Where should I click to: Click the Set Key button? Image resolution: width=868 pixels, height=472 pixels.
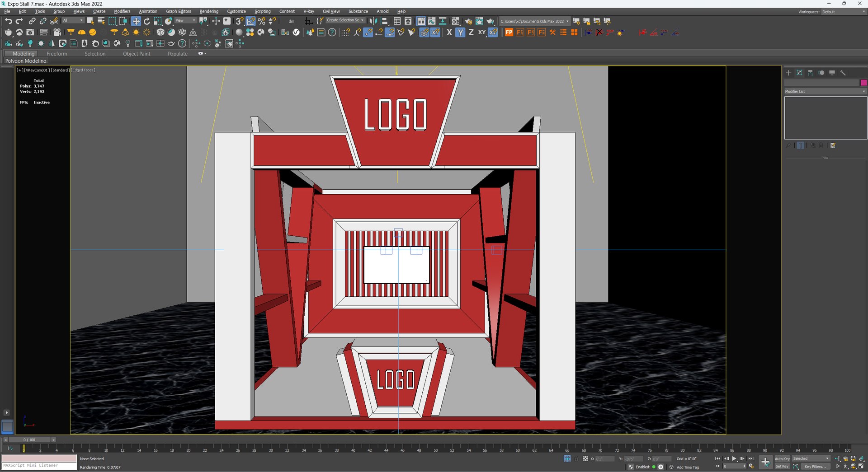click(782, 467)
